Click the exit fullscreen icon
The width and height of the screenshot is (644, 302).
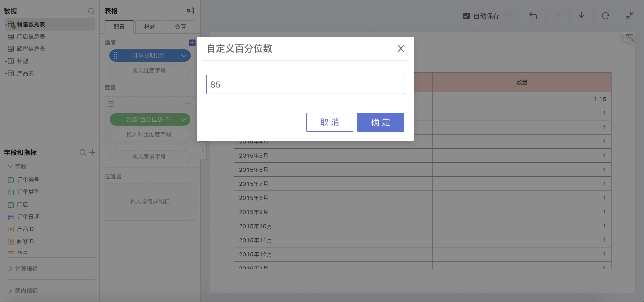(x=630, y=16)
